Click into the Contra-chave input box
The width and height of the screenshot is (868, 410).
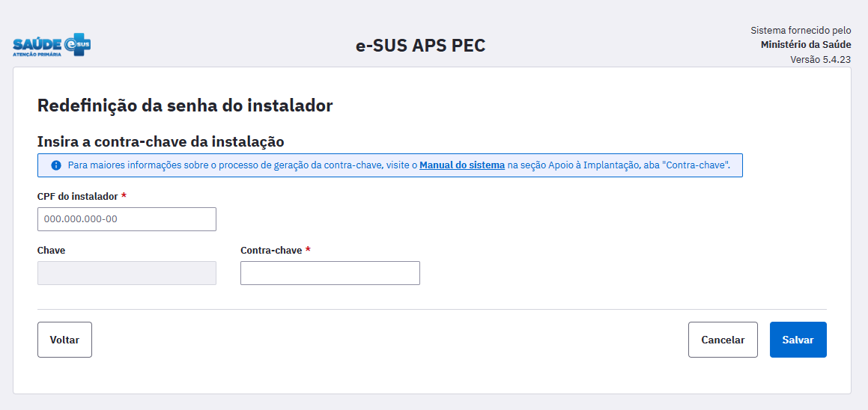[x=330, y=273]
